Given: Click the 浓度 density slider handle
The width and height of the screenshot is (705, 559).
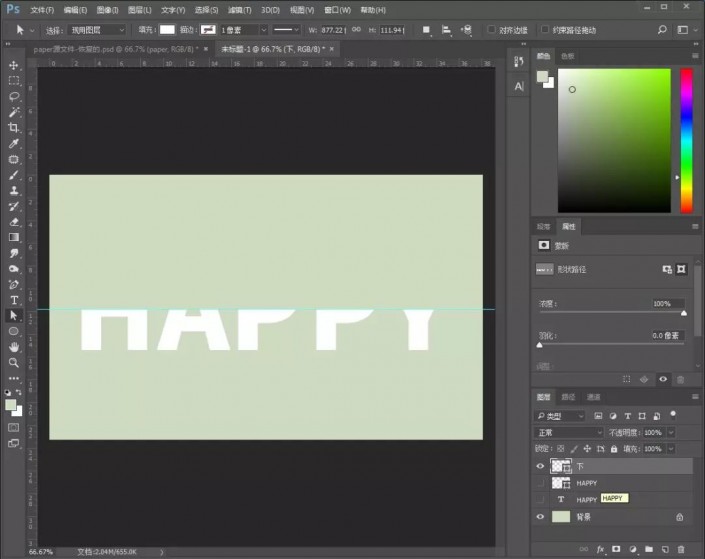Looking at the screenshot, I should point(683,313).
